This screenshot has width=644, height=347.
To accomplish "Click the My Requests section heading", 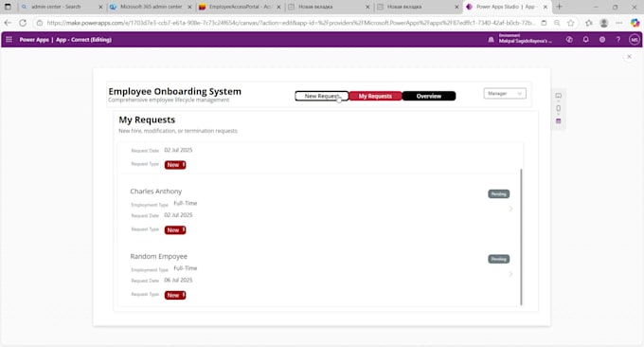I will [x=147, y=119].
